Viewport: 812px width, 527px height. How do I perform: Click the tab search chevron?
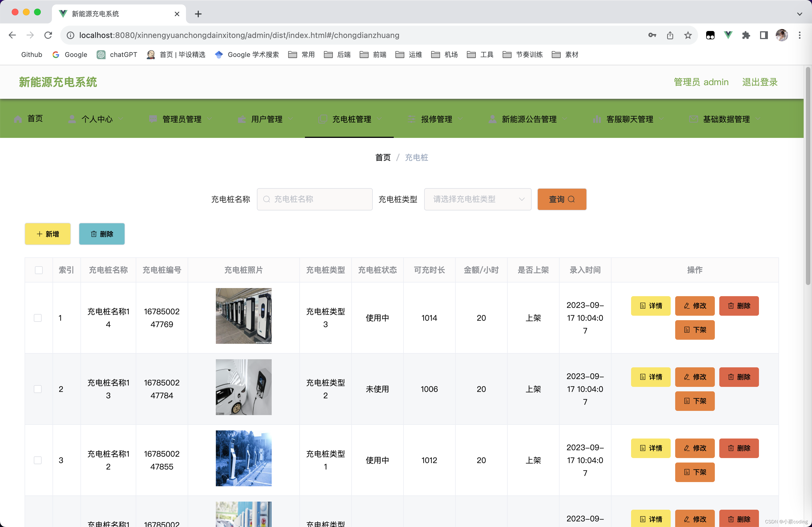coord(799,14)
